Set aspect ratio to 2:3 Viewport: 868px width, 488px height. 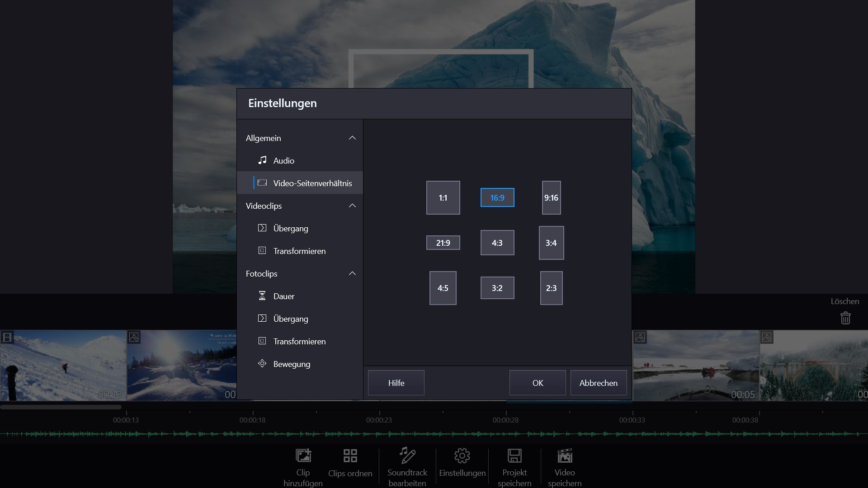[551, 288]
